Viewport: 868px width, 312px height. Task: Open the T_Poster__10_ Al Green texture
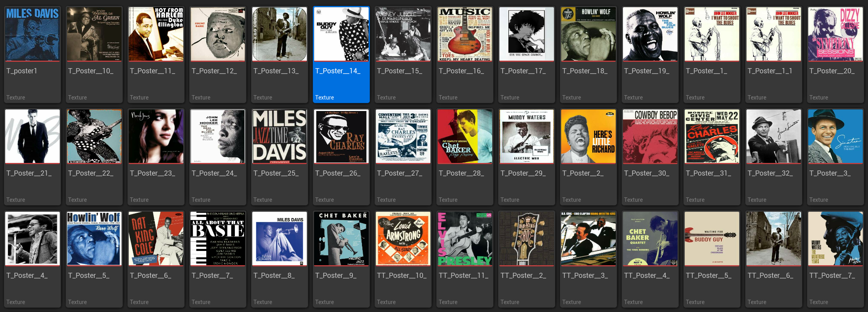(x=94, y=34)
